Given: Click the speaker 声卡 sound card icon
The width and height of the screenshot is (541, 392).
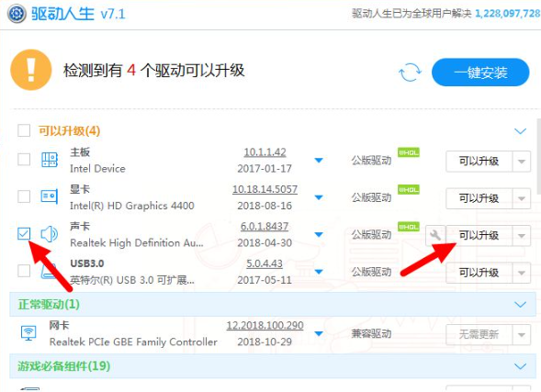Looking at the screenshot, I should coord(50,234).
